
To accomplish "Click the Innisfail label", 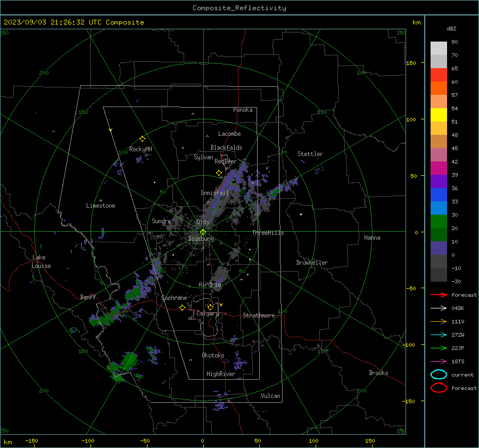I will [214, 193].
